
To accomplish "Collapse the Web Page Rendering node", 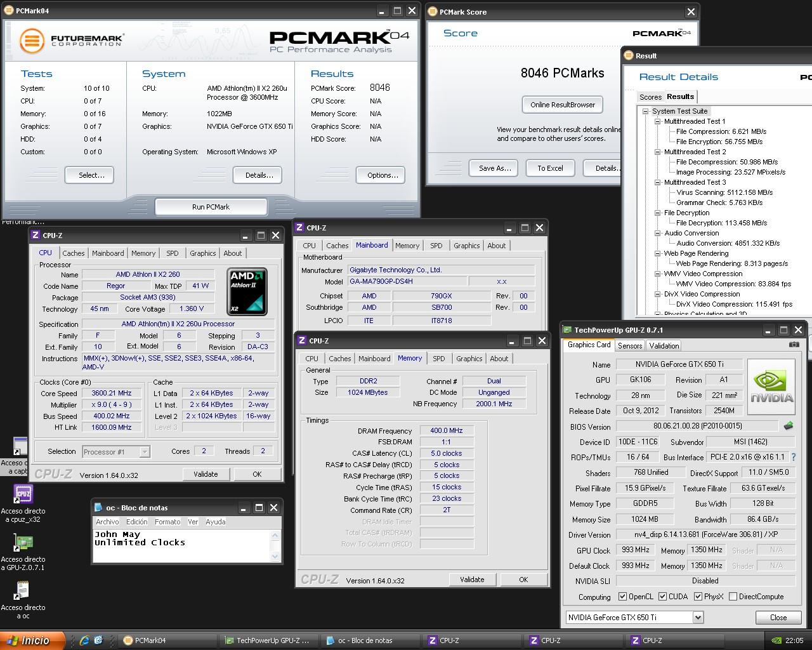I will [x=658, y=253].
